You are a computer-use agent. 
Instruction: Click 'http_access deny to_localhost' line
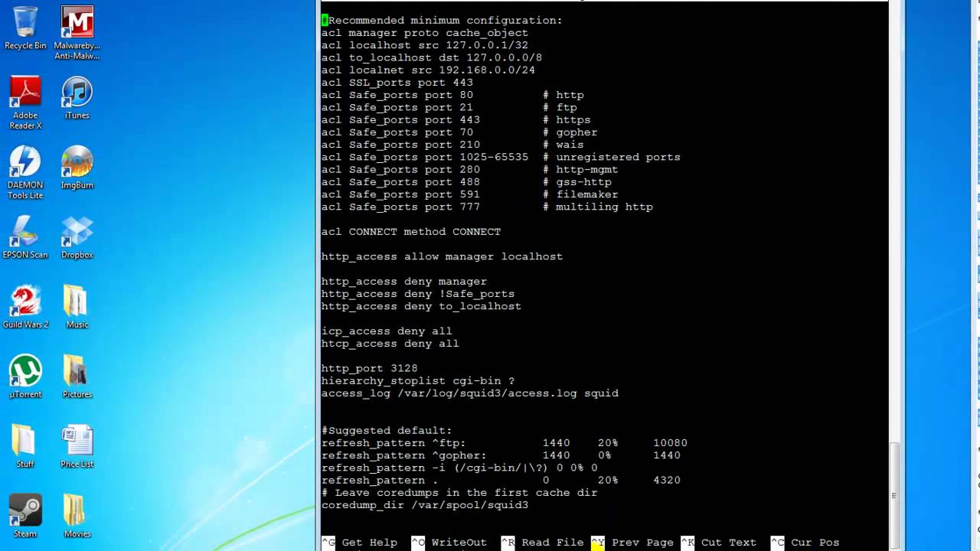[421, 306]
